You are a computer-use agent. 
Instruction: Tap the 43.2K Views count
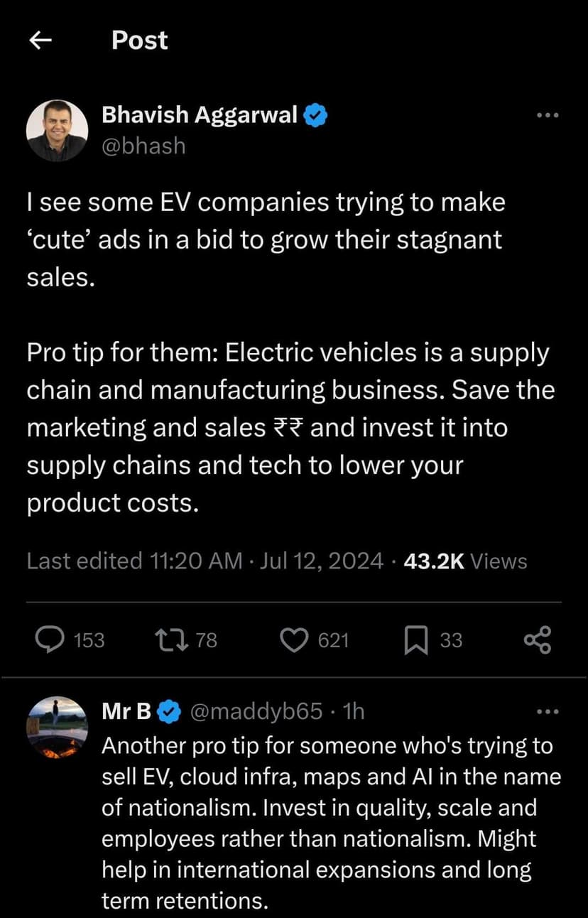pyautogui.click(x=465, y=561)
